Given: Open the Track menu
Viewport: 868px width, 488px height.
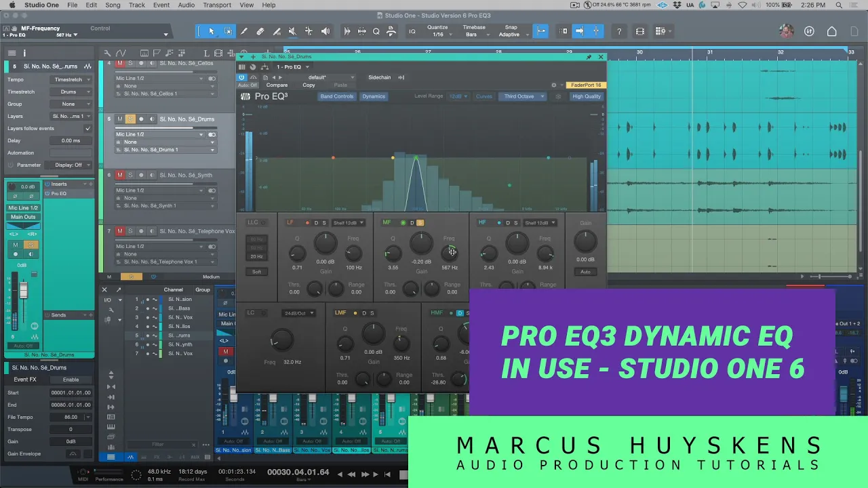Looking at the screenshot, I should (x=137, y=5).
